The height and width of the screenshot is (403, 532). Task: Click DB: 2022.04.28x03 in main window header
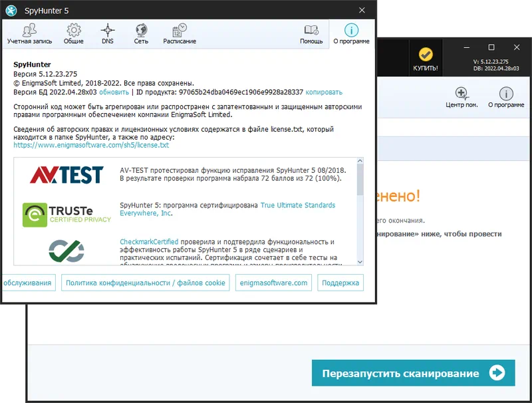[x=496, y=68]
